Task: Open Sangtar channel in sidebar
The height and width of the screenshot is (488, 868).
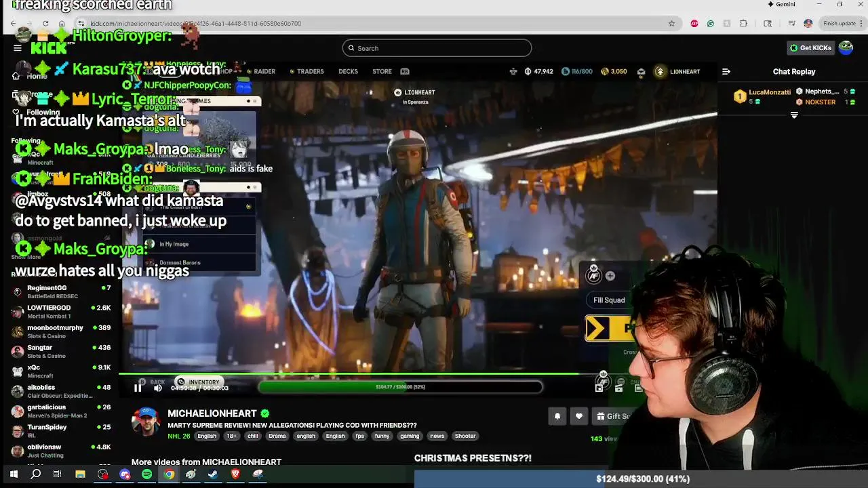Action: 61,351
